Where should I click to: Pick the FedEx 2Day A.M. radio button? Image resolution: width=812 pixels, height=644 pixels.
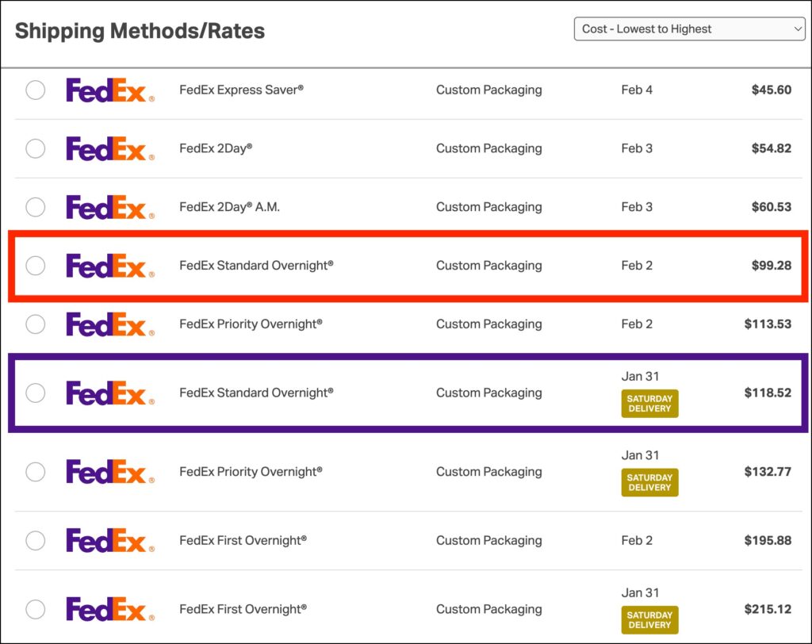tap(36, 207)
